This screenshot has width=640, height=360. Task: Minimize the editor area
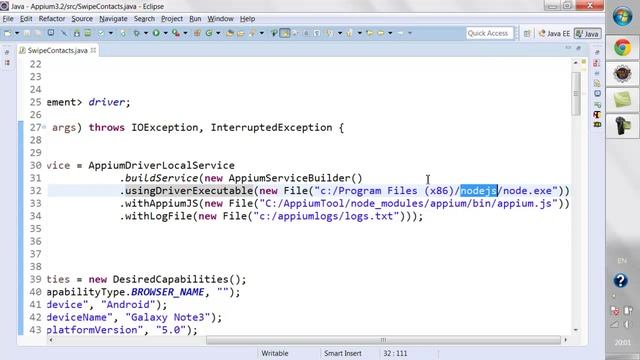[x=568, y=48]
